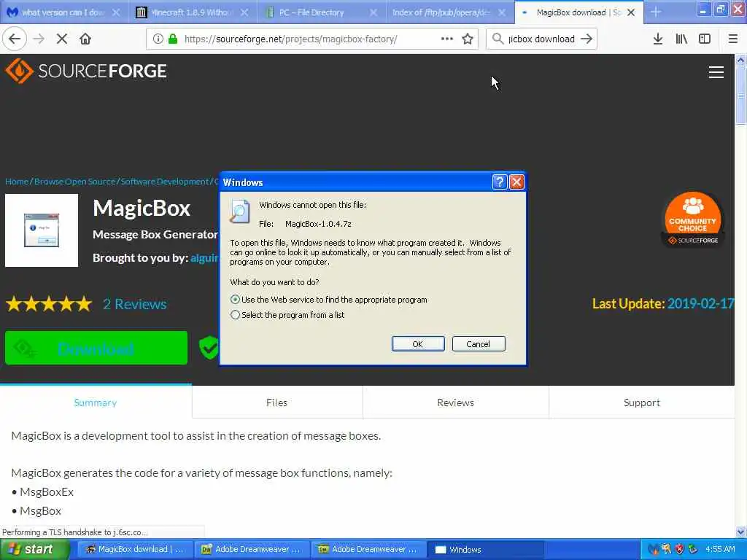Close the MagicBox download tab
The width and height of the screenshot is (747, 560).
(631, 12)
